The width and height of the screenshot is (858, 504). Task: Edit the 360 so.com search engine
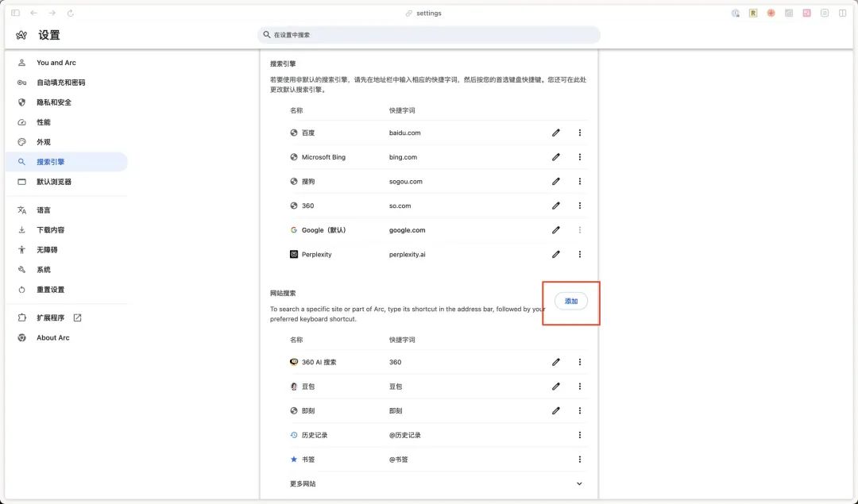(556, 206)
